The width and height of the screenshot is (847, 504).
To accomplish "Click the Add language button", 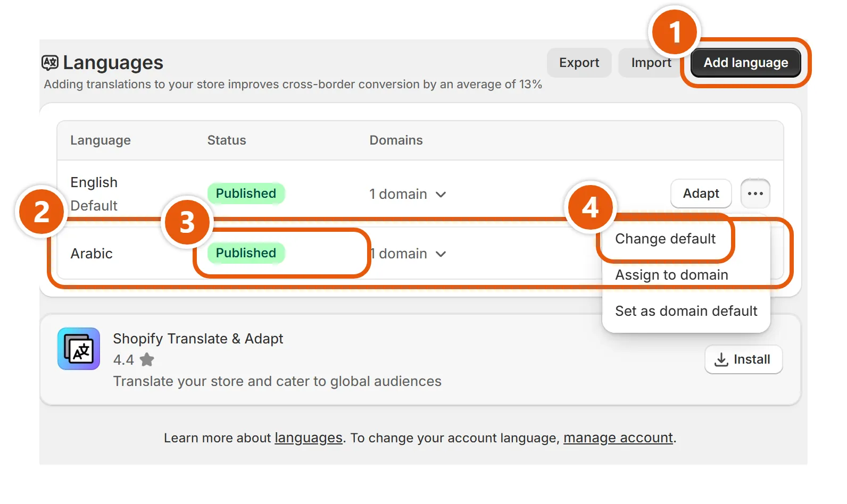I will pyautogui.click(x=746, y=63).
